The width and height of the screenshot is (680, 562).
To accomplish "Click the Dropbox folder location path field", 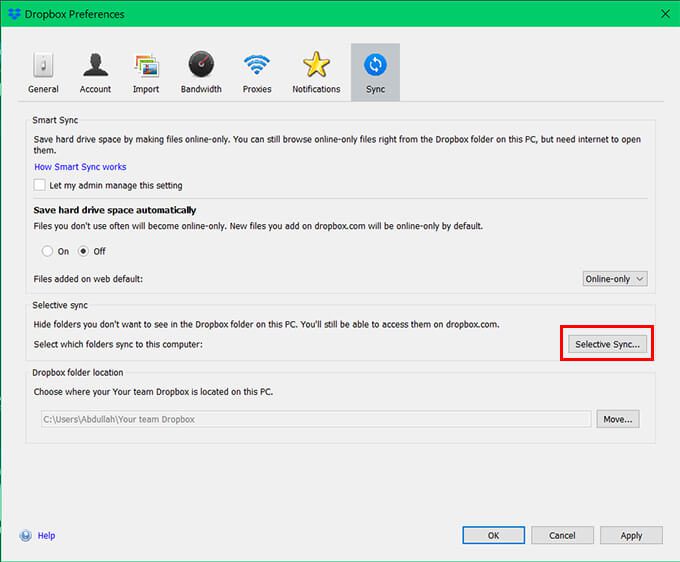I will [x=316, y=419].
